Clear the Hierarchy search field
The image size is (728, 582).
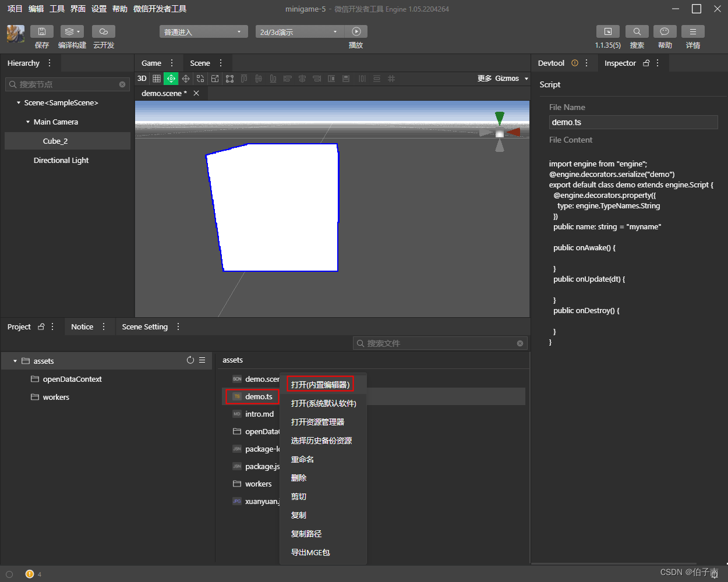122,84
